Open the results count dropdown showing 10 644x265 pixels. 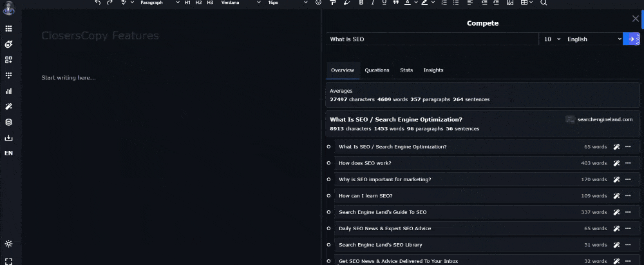coord(552,39)
